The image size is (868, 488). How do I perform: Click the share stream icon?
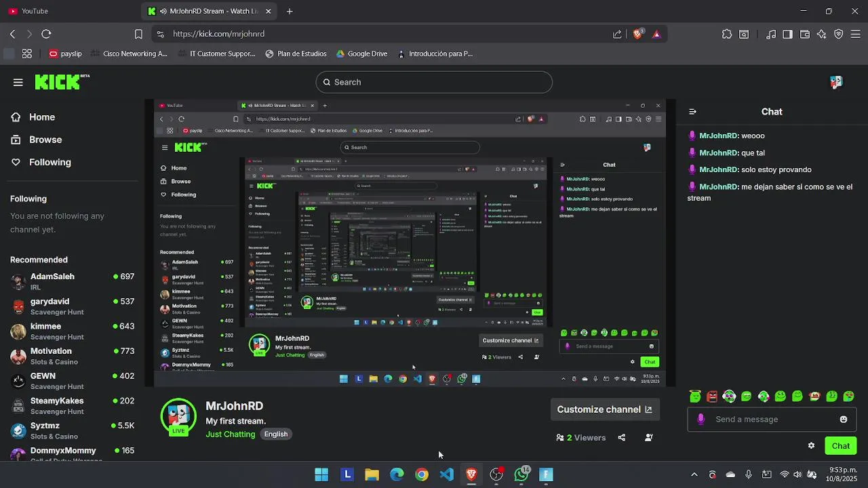(621, 438)
